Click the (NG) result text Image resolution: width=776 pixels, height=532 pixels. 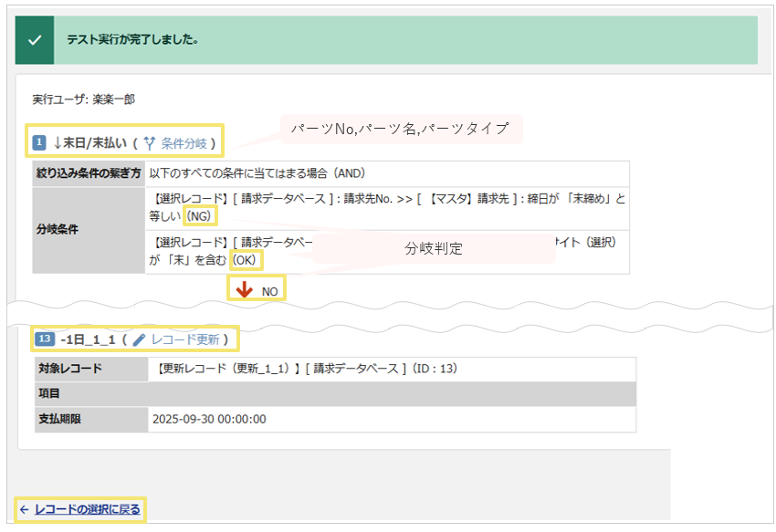click(199, 216)
